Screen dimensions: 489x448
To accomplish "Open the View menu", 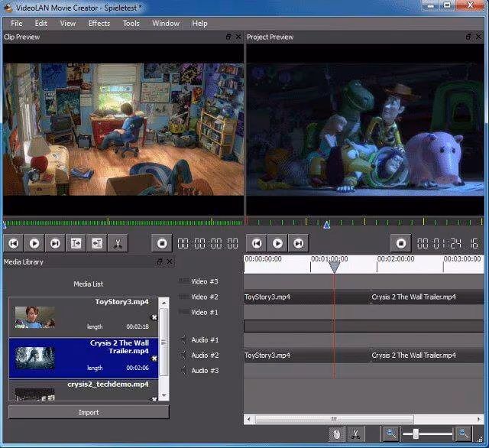I will pyautogui.click(x=68, y=24).
